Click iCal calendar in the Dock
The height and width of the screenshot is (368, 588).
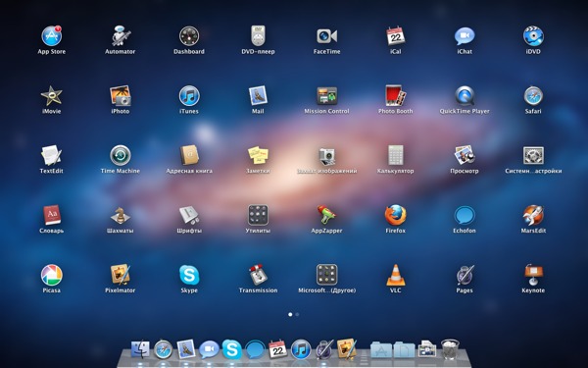tap(278, 349)
